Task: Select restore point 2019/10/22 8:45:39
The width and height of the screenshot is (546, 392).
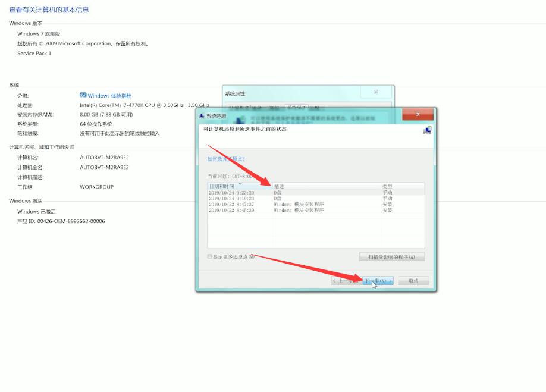Action: [316, 210]
